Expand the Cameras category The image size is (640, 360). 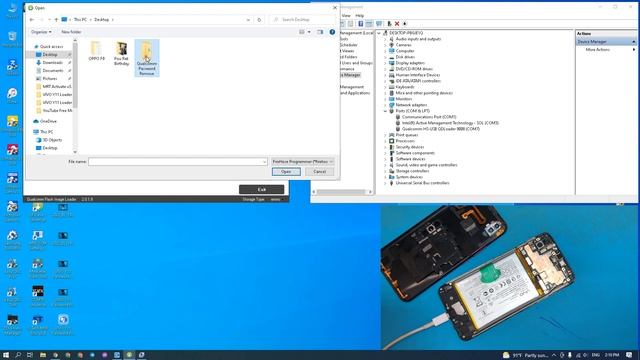click(385, 45)
